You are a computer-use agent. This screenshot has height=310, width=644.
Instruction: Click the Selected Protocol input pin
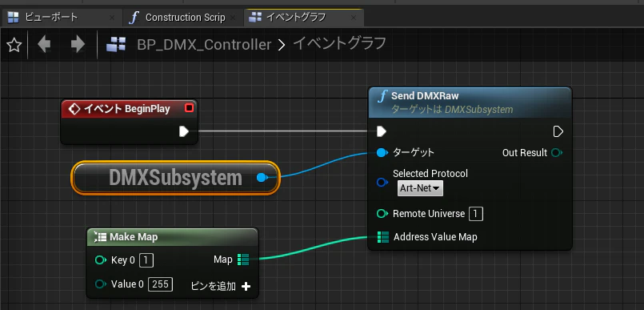pos(382,182)
